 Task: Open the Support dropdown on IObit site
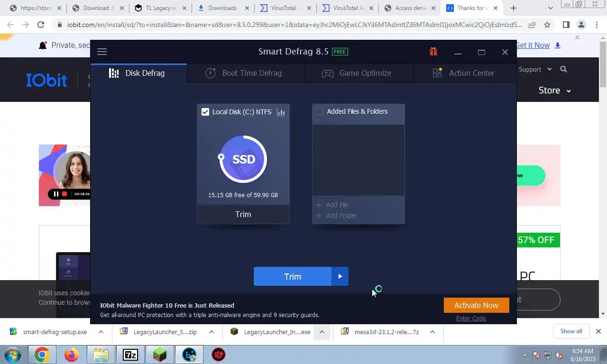coord(535,69)
